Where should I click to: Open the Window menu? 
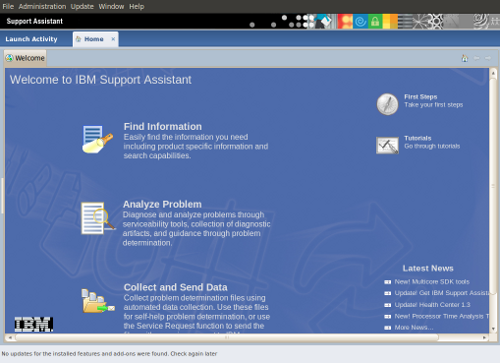pyautogui.click(x=111, y=6)
